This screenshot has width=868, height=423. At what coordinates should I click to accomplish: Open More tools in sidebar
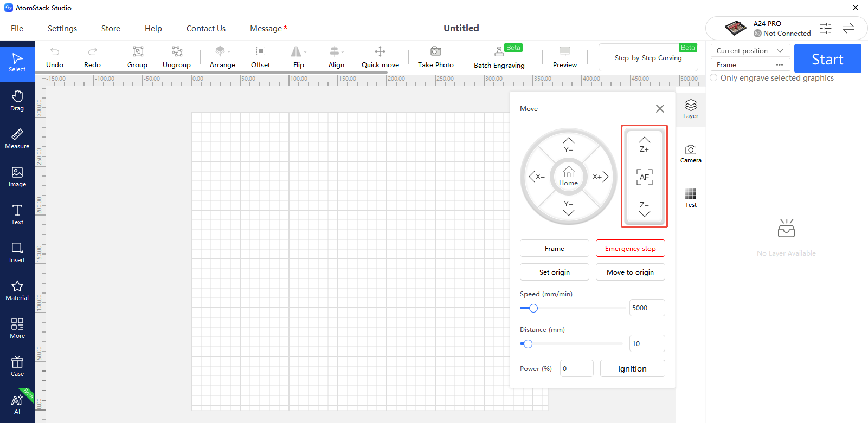pyautogui.click(x=17, y=328)
